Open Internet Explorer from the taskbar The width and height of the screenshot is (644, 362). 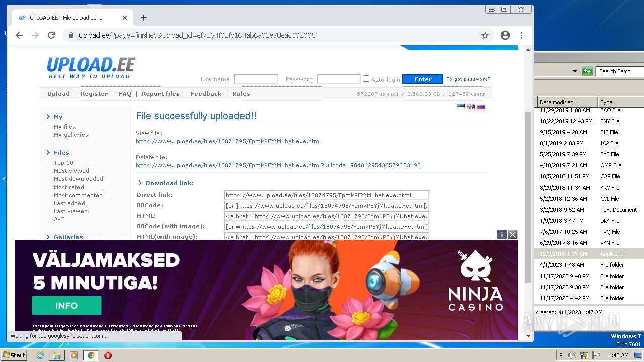pyautogui.click(x=40, y=355)
